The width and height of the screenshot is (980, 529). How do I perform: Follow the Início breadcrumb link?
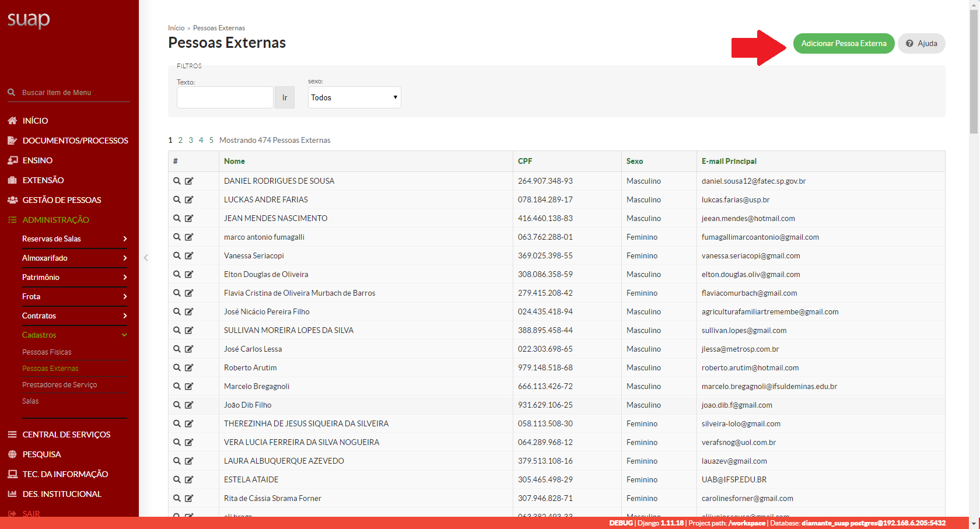click(176, 28)
